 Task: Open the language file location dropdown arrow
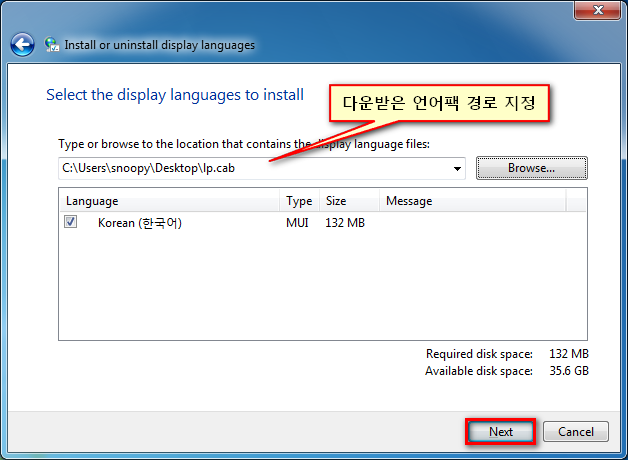pyautogui.click(x=457, y=169)
